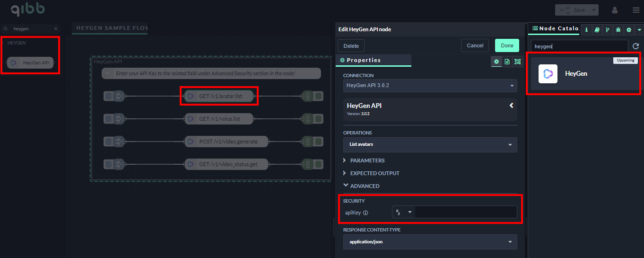
Task: Click the git branch history icon
Action: pyautogui.click(x=608, y=29)
